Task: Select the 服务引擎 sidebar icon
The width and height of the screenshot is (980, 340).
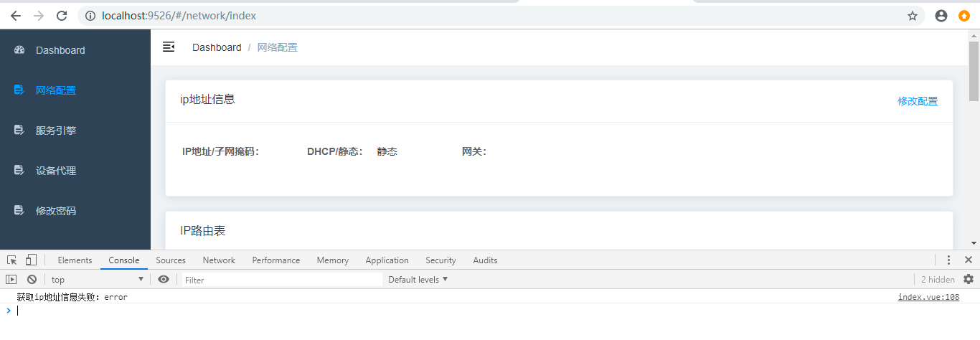Action: 19,131
